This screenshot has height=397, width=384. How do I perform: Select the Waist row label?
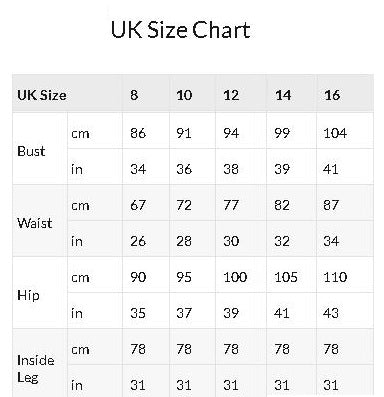(x=35, y=223)
